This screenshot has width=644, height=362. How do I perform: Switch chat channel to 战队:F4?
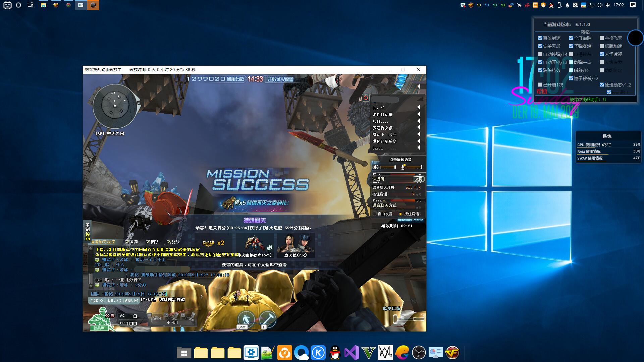pyautogui.click(x=131, y=301)
